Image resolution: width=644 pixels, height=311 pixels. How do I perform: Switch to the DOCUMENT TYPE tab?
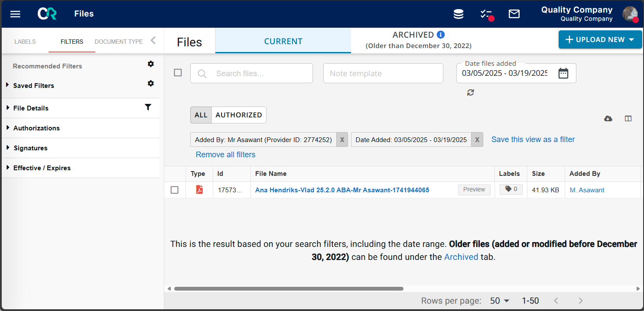tap(119, 42)
